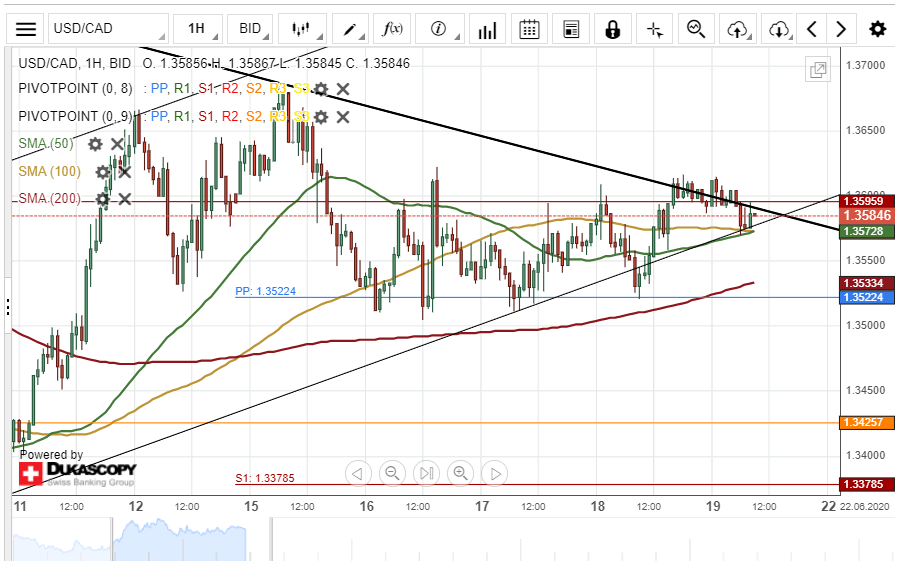Open the USD/CAD instrument selector
The image size is (902, 569).
tap(107, 29)
